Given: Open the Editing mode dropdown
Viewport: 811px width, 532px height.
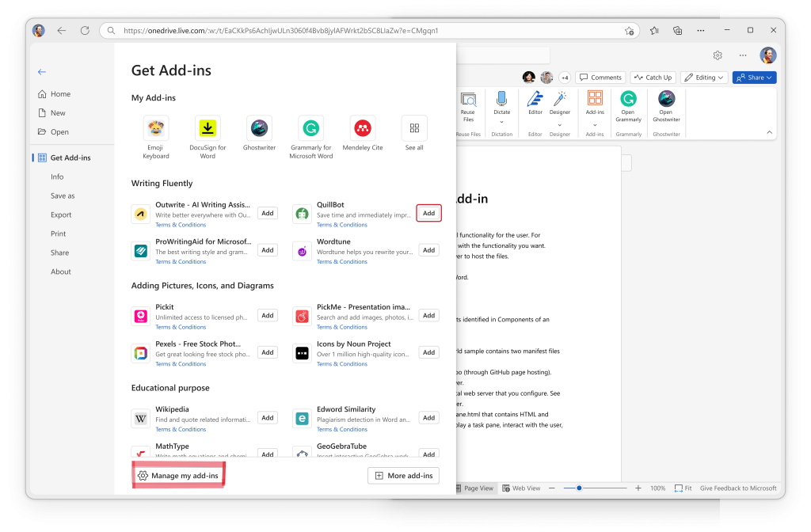Looking at the screenshot, I should (704, 78).
